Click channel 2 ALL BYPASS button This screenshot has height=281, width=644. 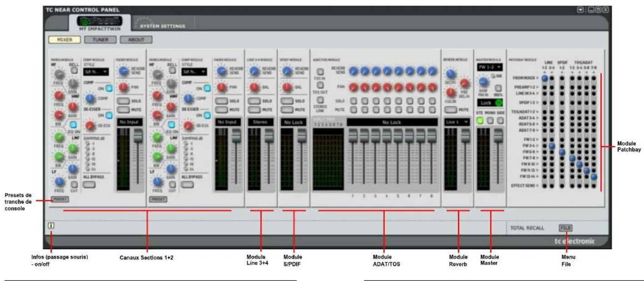(x=188, y=185)
